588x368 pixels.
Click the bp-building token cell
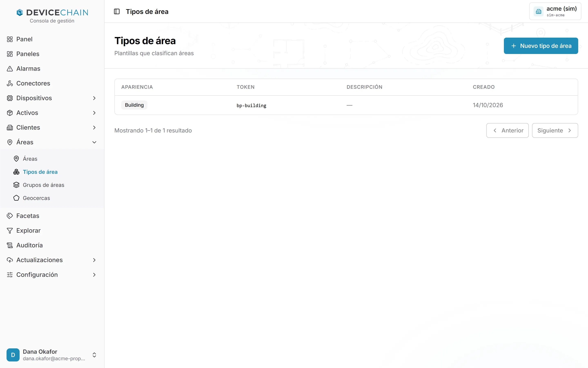pyautogui.click(x=252, y=105)
